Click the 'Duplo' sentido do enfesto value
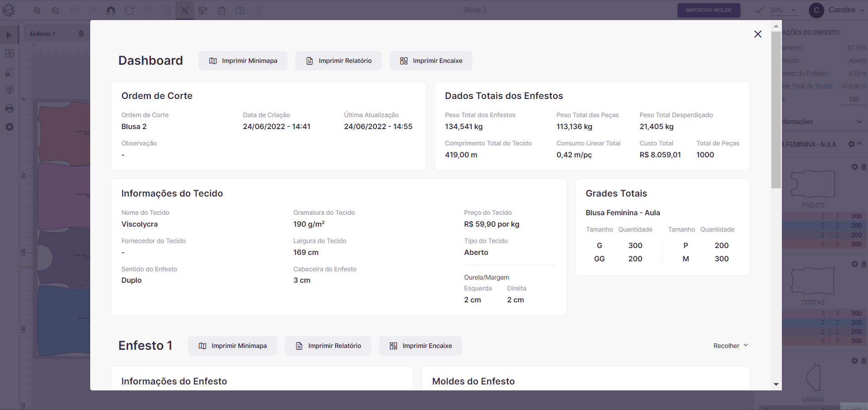The width and height of the screenshot is (868, 410). coord(131,280)
